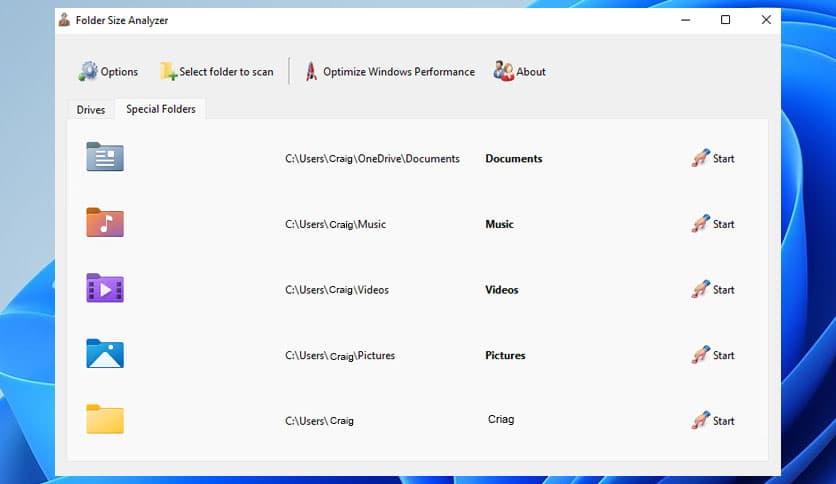Open the About toolbar label
Image resolution: width=836 pixels, height=484 pixels.
click(531, 71)
